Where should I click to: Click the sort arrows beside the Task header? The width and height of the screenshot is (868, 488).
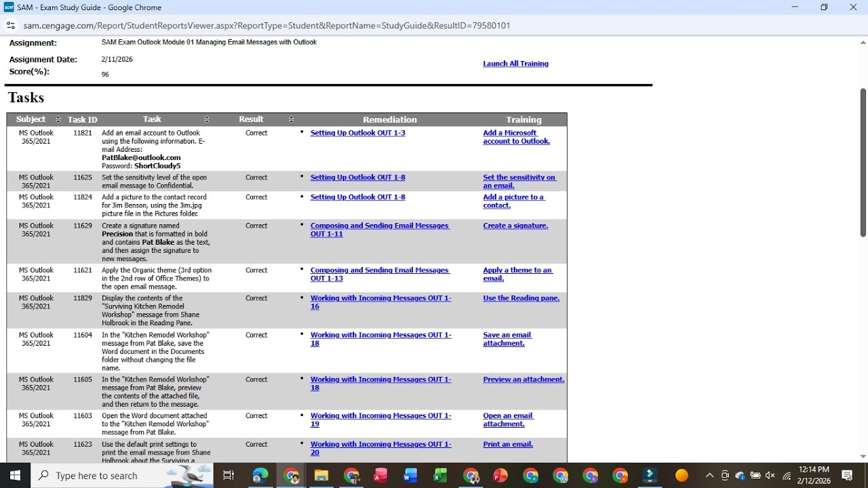click(207, 119)
